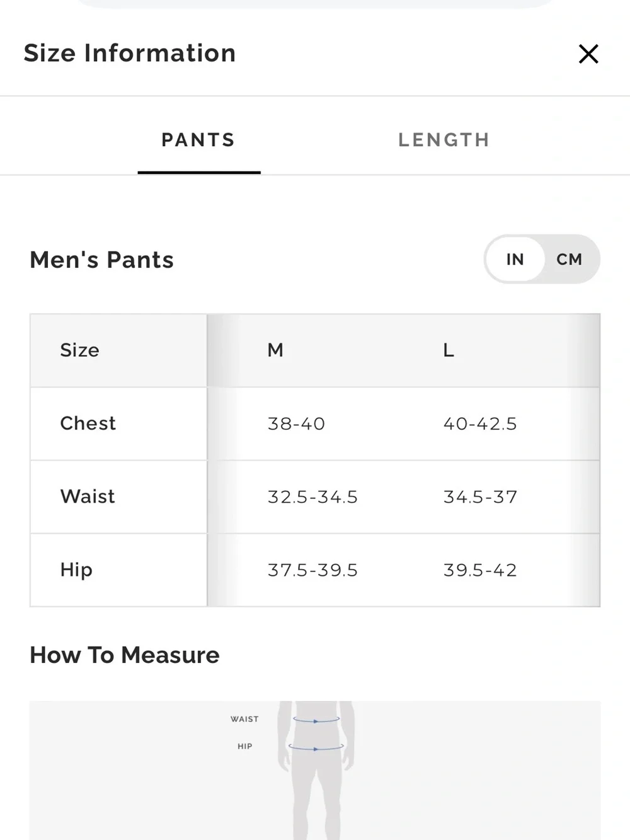The width and height of the screenshot is (630, 840).
Task: Click the Size column header cell
Action: [x=118, y=350]
